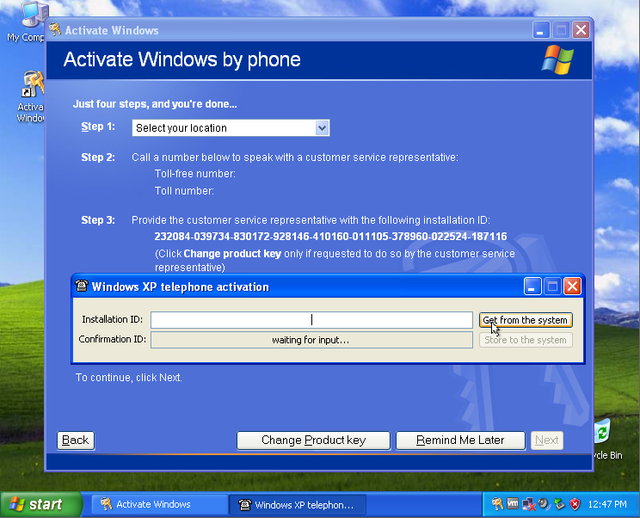
Task: Click the Installation ID input field
Action: (311, 320)
